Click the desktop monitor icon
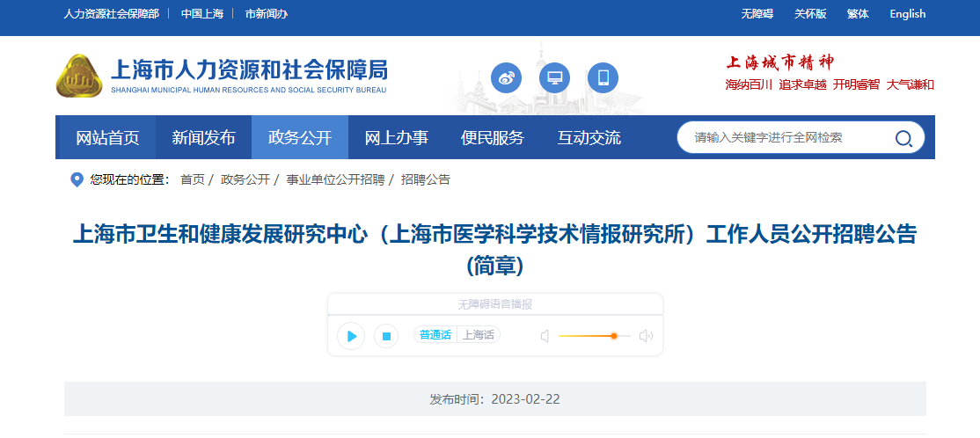 tap(554, 78)
